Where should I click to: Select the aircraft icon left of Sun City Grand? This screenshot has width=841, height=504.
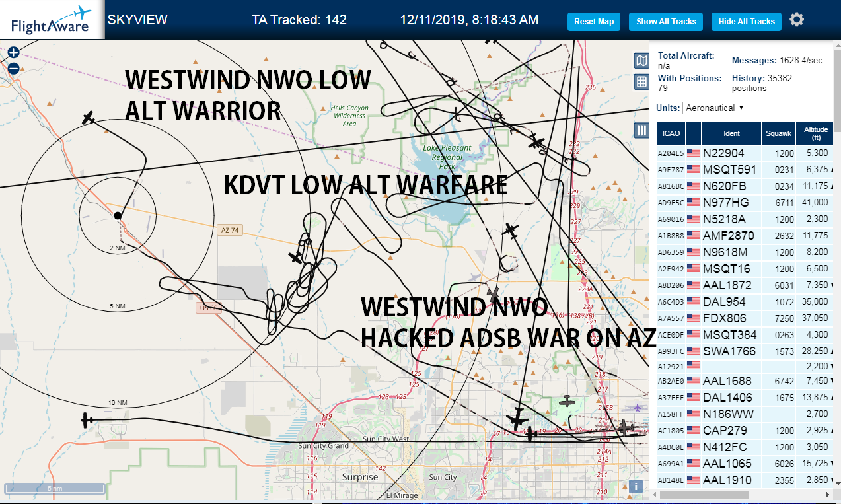87,419
